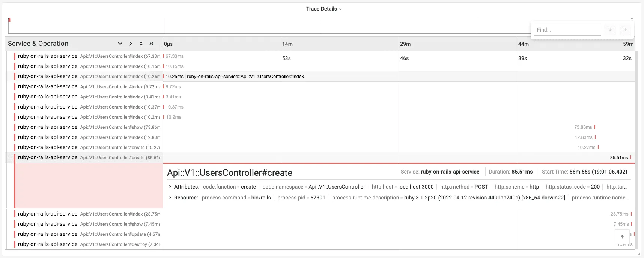Image resolution: width=644 pixels, height=258 pixels.
Task: Jump to previous find result arrow
Action: click(625, 30)
